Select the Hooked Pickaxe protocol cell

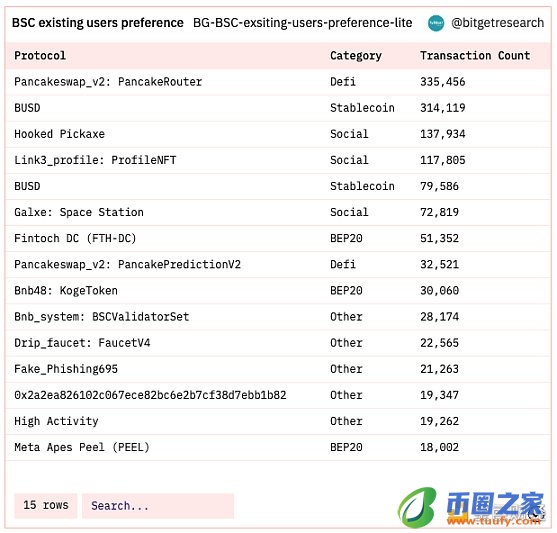[59, 134]
